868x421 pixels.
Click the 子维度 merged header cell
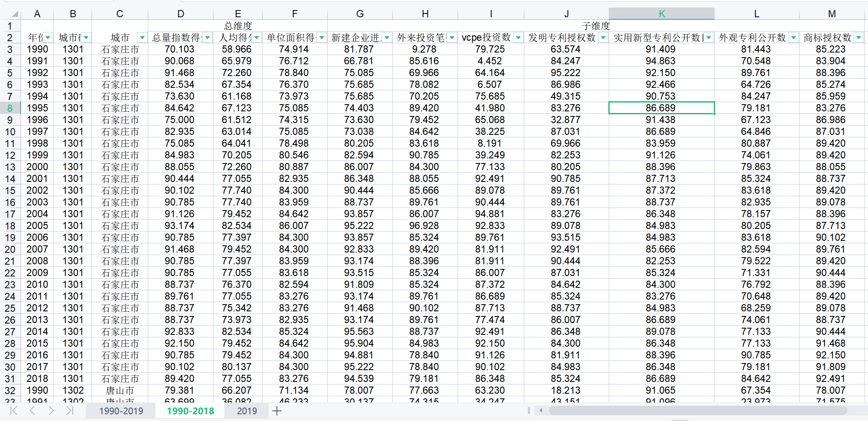coord(596,26)
